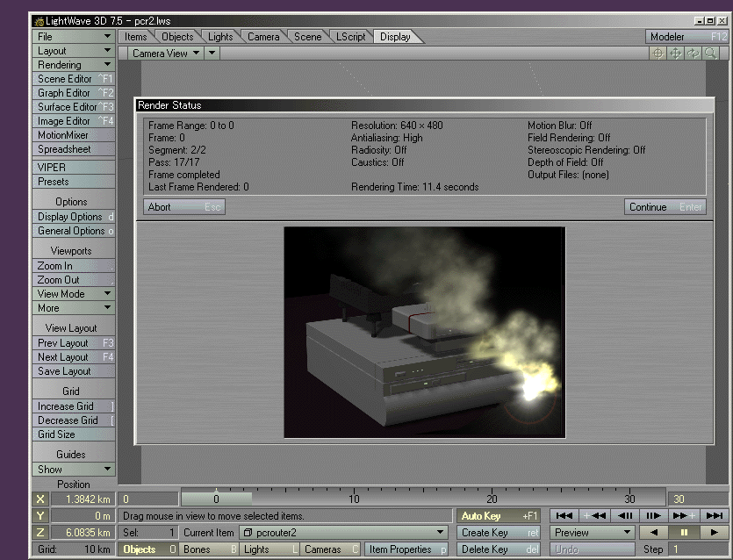This screenshot has width=733, height=560.
Task: Switch to the Objects tab
Action: [176, 37]
